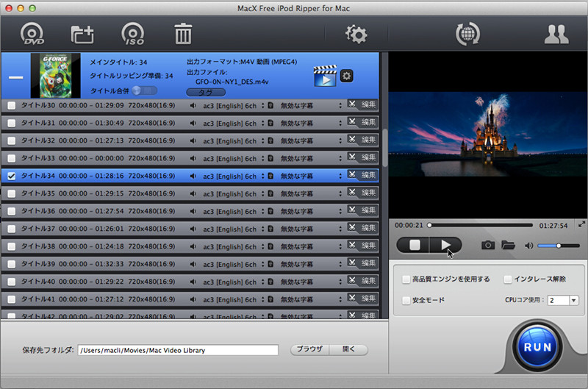588x389 pixels.
Task: Open output settings gear beside the clapperboard
Action: [x=346, y=76]
